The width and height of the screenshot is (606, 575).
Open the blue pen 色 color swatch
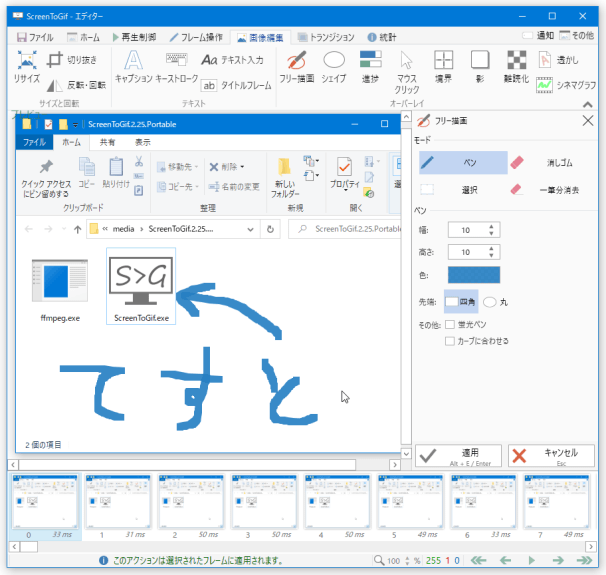pyautogui.click(x=475, y=275)
